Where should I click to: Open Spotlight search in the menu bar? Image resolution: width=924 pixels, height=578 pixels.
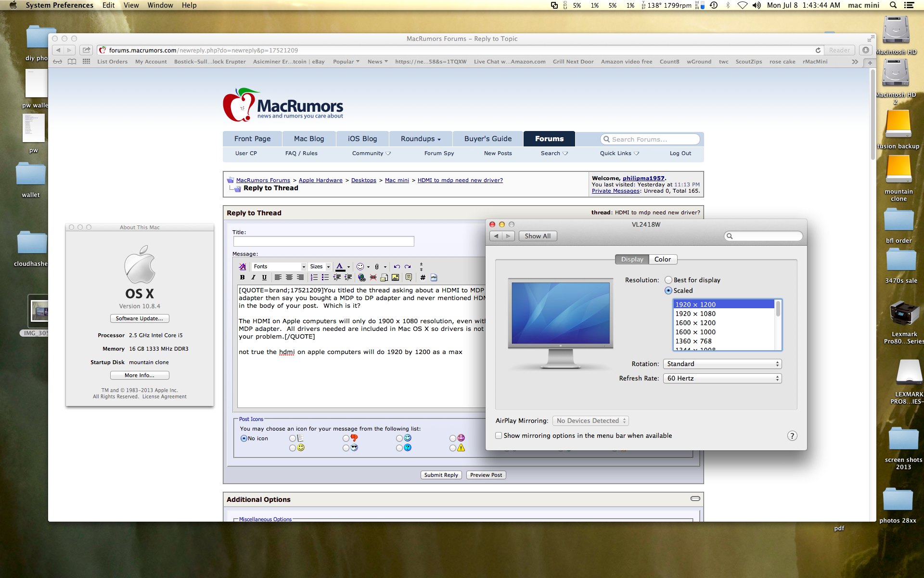tap(893, 5)
